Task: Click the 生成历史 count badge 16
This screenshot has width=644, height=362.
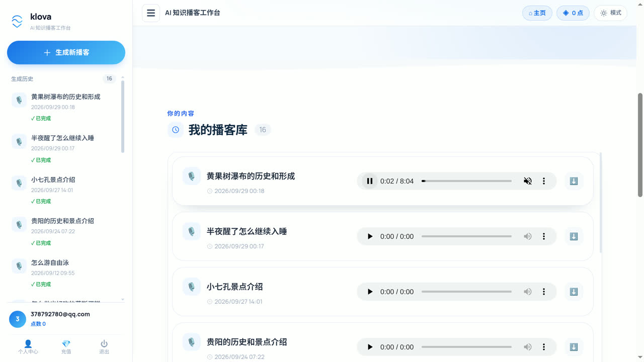Action: point(109,79)
